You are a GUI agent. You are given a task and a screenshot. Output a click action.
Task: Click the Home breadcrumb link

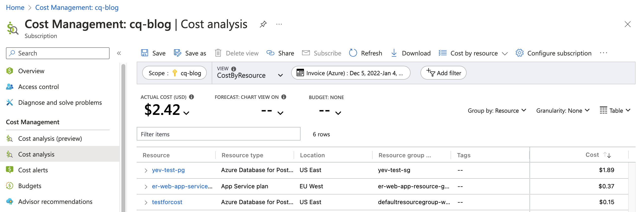15,7
